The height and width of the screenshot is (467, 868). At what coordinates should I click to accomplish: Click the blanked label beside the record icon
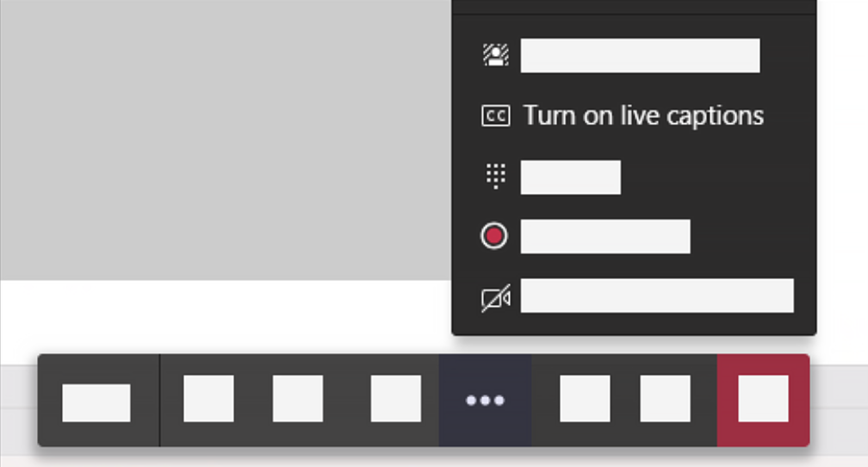click(605, 237)
